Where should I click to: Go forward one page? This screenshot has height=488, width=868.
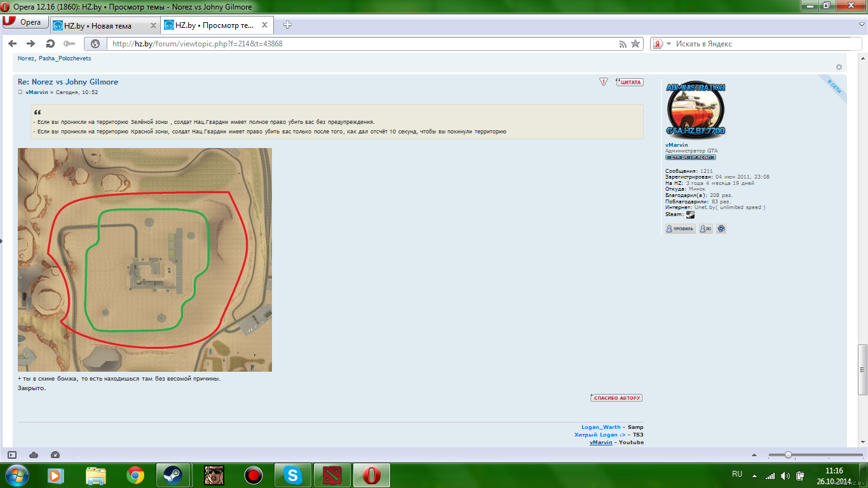coord(31,44)
